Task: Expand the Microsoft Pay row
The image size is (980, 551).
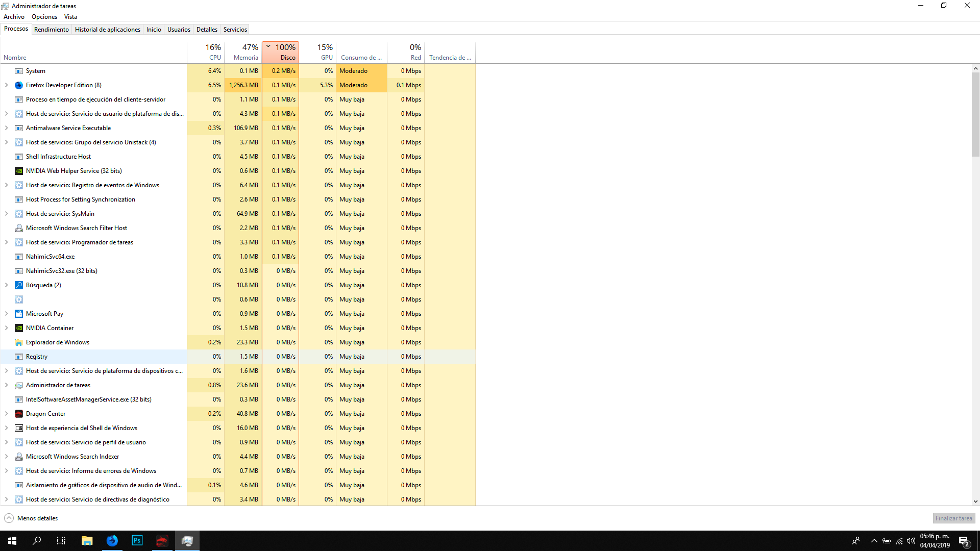Action: [x=6, y=314]
